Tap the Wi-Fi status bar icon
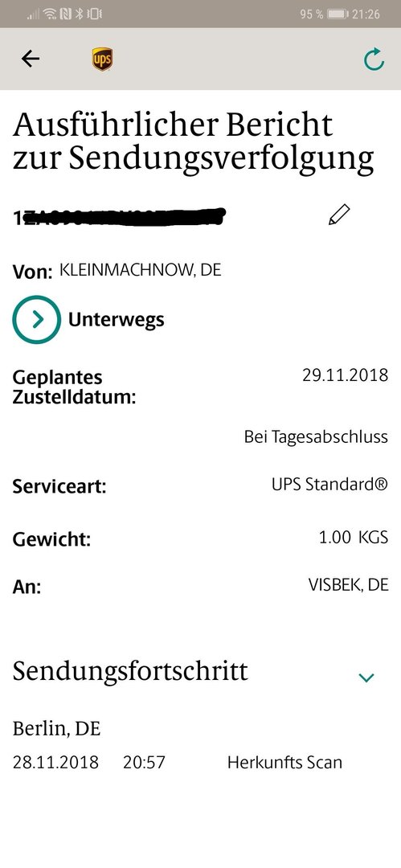Image resolution: width=401 pixels, height=868 pixels. [50, 14]
